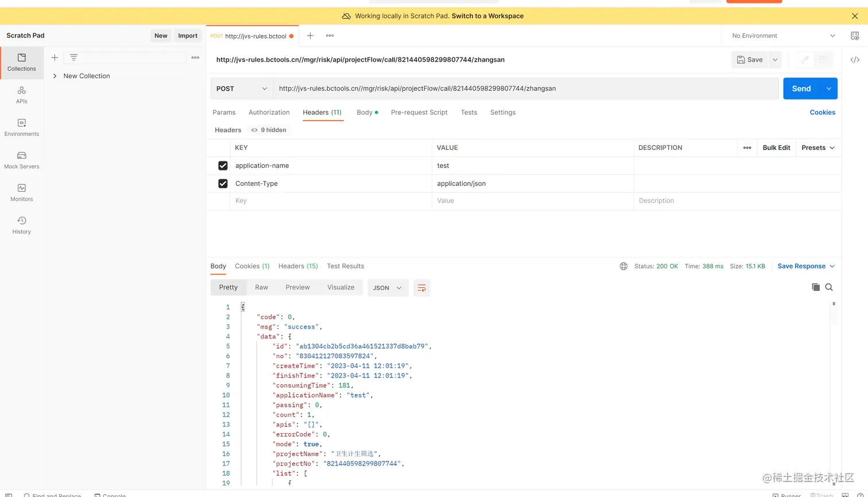Open the Cookies link
The image size is (868, 497).
click(822, 113)
